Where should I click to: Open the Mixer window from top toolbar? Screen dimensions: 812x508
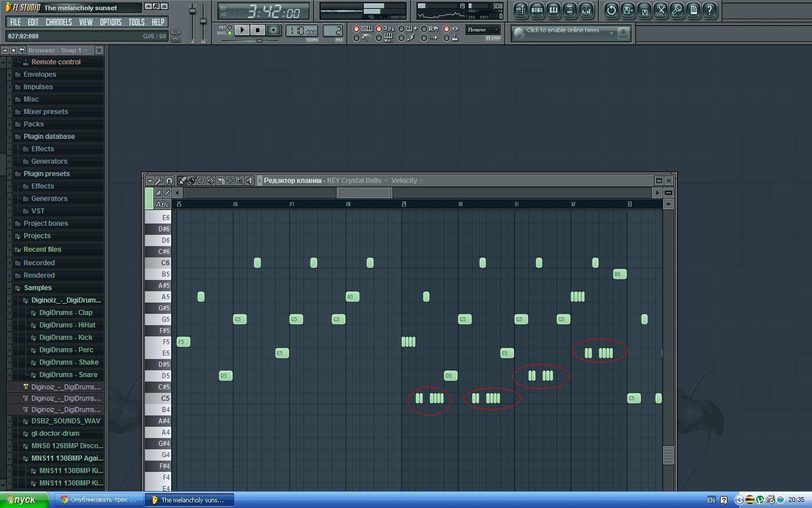[x=586, y=10]
